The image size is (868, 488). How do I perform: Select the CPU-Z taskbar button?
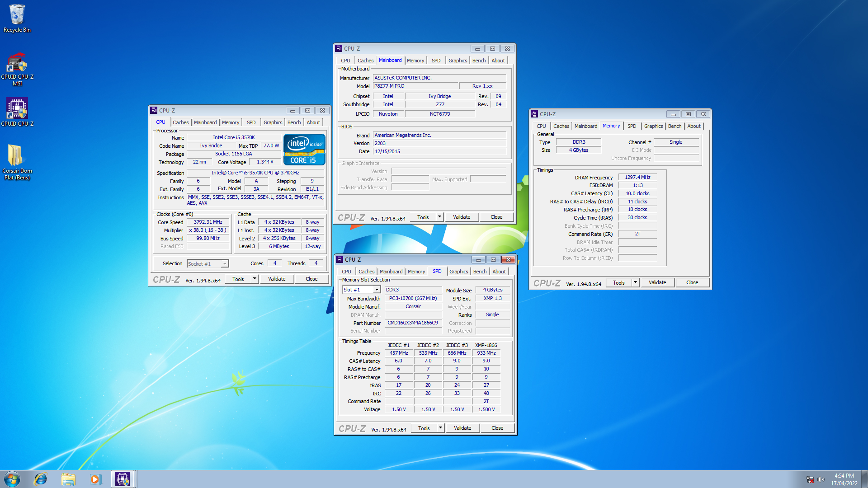pos(123,479)
